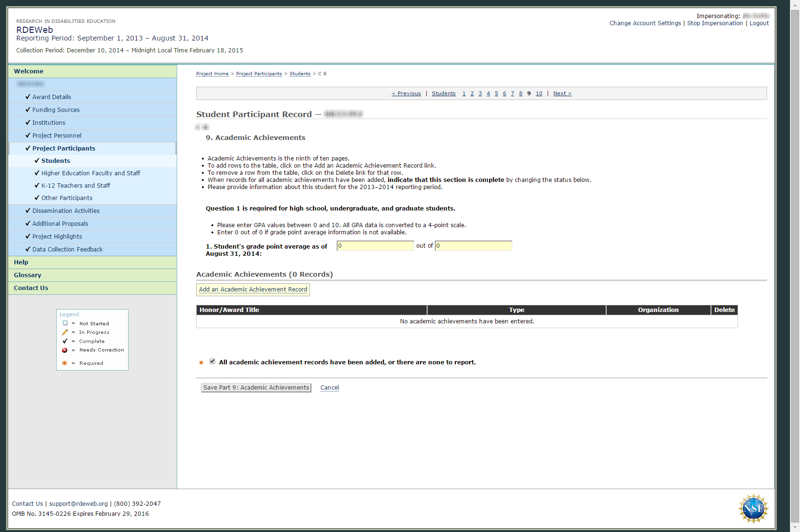The image size is (800, 532).
Task: Click the checkmark icon beside Students in the sidebar
Action: [x=37, y=161]
